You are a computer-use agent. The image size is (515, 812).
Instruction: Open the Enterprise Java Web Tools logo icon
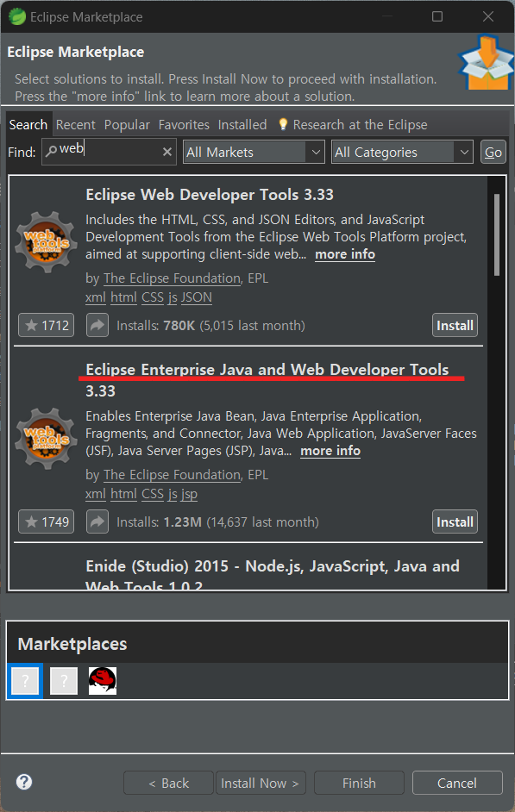coord(47,438)
